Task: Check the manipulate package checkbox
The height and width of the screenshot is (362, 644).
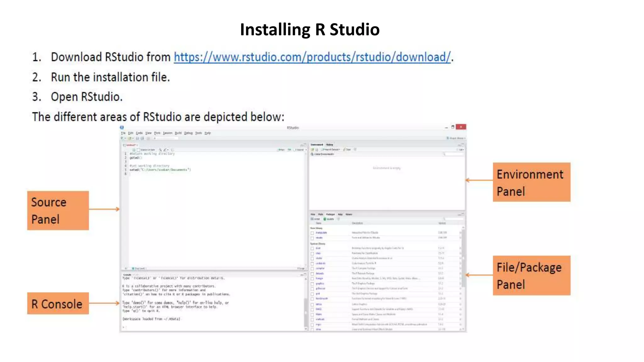Action: [312, 233]
